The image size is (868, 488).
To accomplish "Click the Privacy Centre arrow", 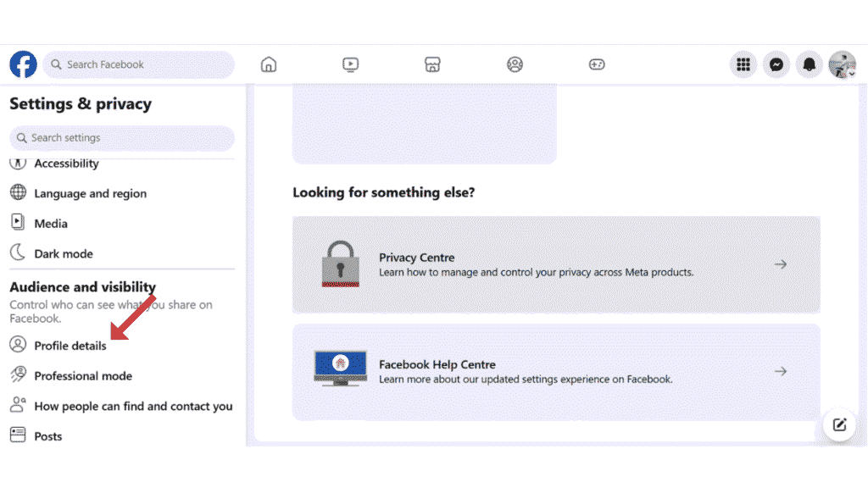I will pyautogui.click(x=780, y=263).
